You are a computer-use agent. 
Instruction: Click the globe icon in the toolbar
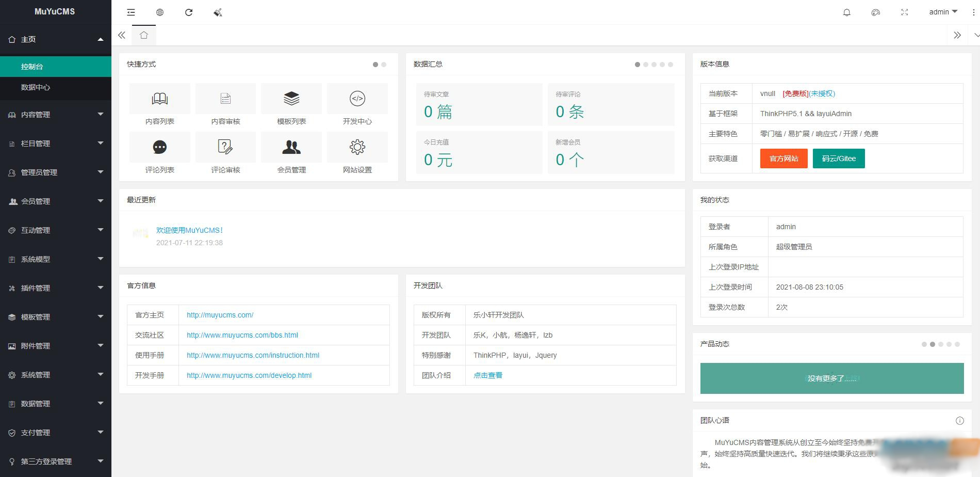point(160,12)
